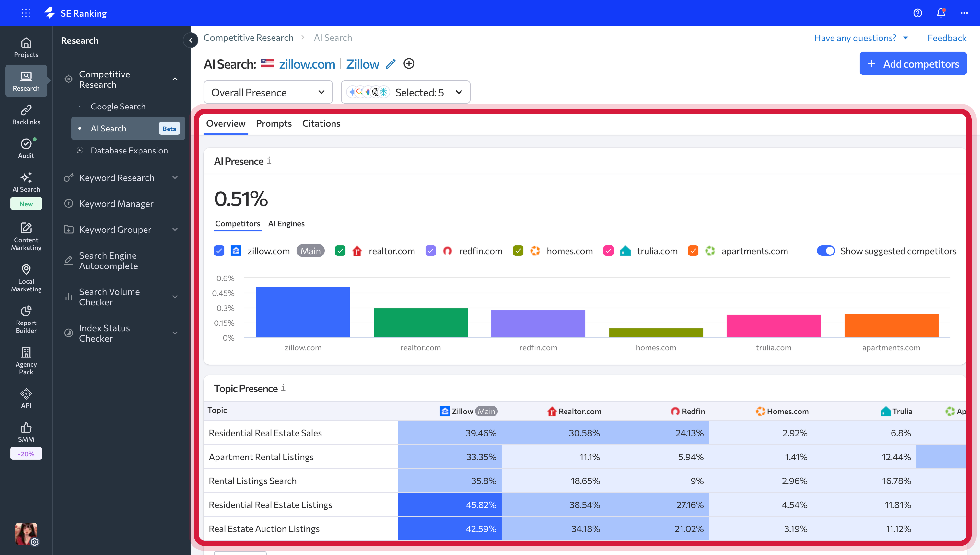Screen dimensions: 980x555
Task: Click Zillow's 45.82% heatmap cell
Action: pyautogui.click(x=449, y=505)
